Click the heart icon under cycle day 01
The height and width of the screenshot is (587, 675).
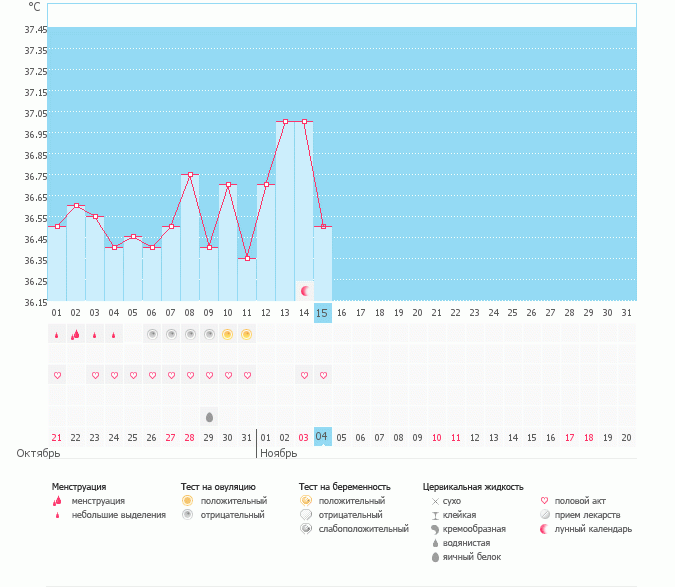coord(57,375)
